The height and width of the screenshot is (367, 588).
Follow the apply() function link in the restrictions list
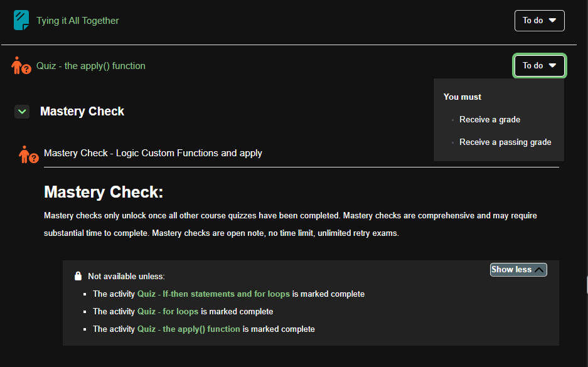(188, 329)
